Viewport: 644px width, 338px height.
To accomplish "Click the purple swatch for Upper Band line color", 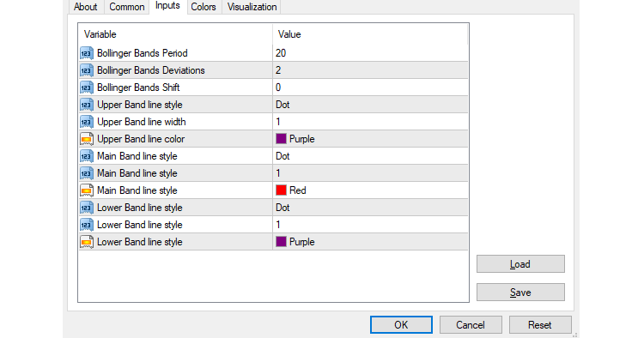I will 281,139.
